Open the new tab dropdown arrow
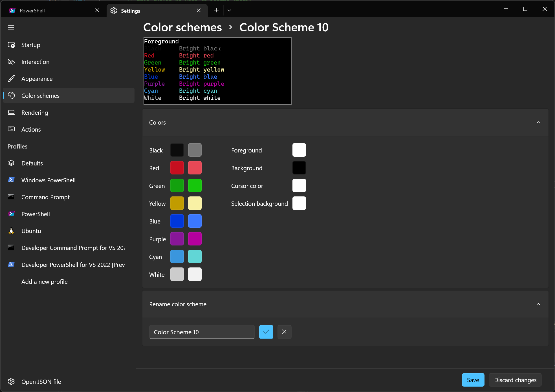 click(229, 10)
